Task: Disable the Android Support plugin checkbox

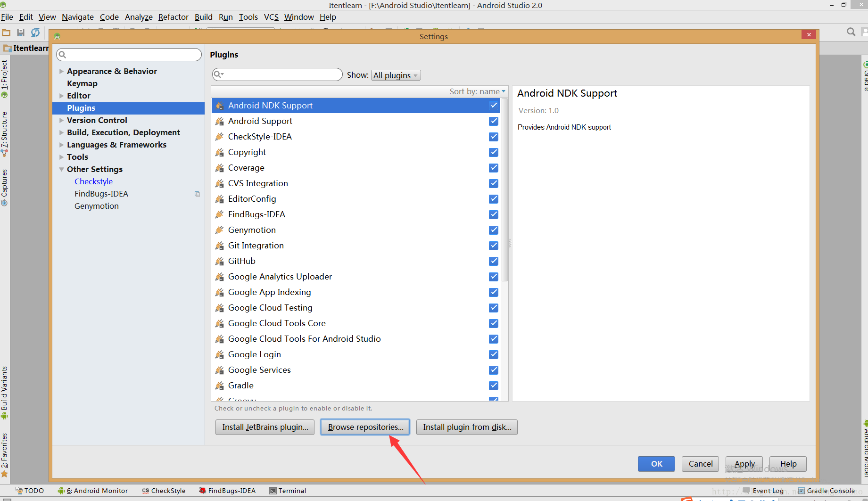Action: click(x=494, y=121)
